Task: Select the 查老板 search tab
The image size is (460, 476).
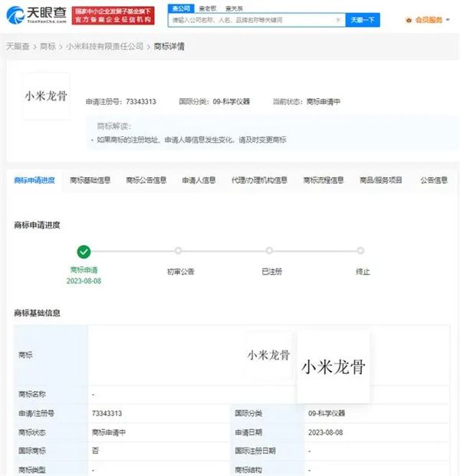Action: [205, 8]
